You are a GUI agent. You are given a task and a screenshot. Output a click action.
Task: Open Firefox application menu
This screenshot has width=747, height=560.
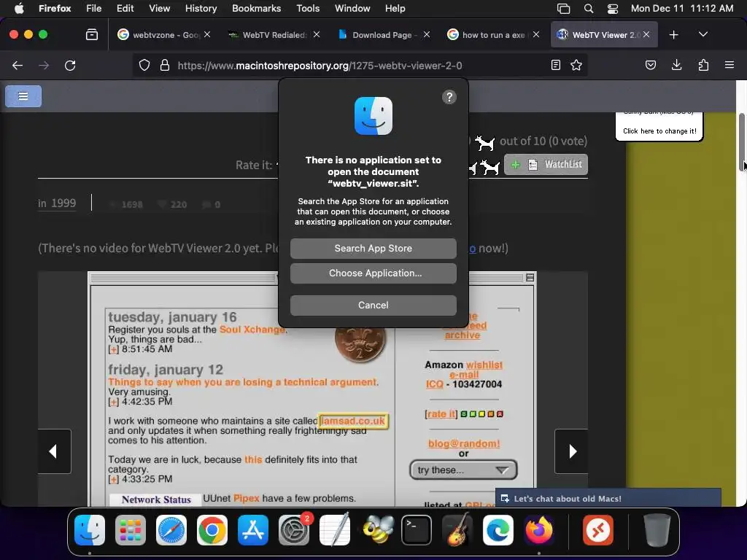coord(729,65)
